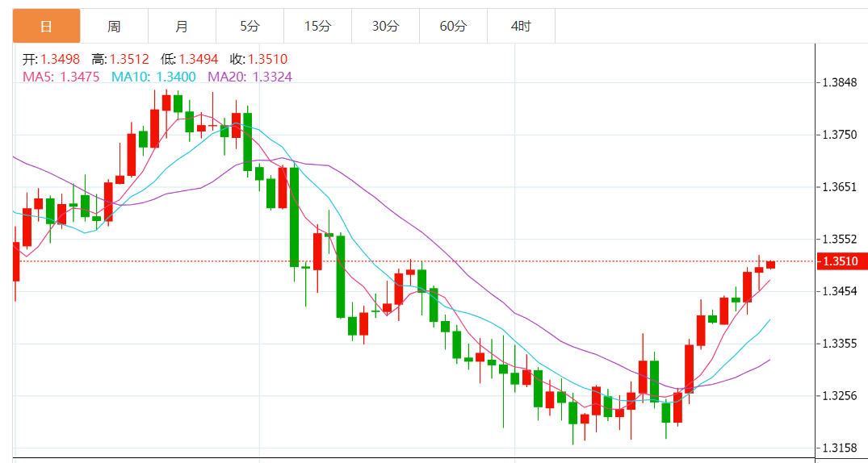Click the red 1.3510 current price tag

[x=842, y=261]
